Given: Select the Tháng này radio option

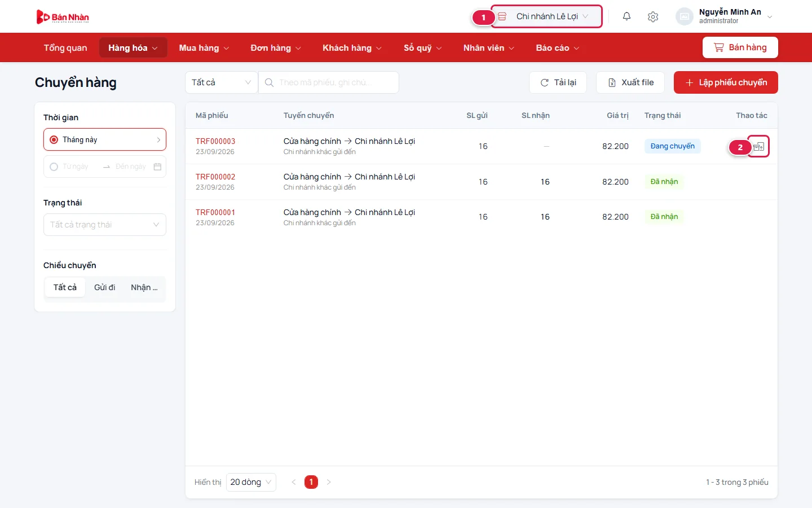Looking at the screenshot, I should (x=54, y=139).
